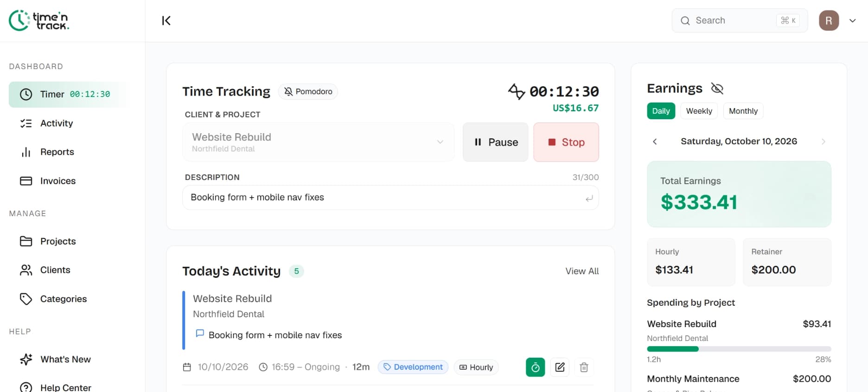Select the Daily earnings tab
The height and width of the screenshot is (392, 868).
pyautogui.click(x=661, y=111)
